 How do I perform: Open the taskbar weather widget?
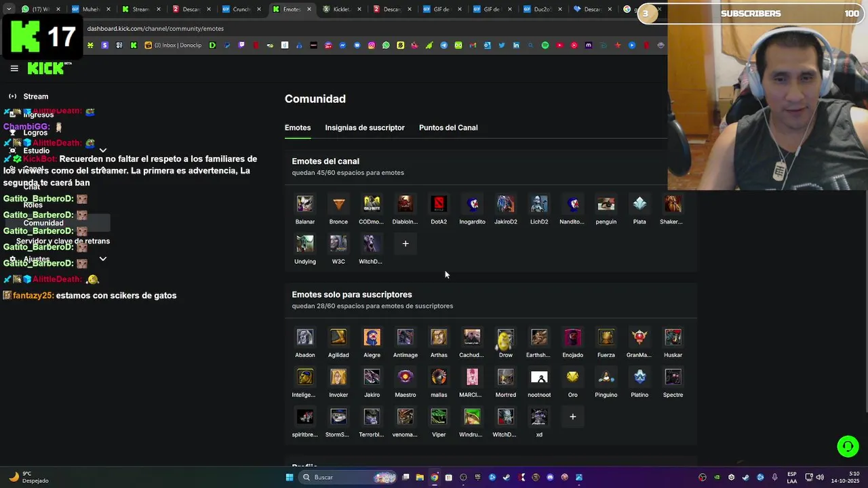click(x=30, y=477)
